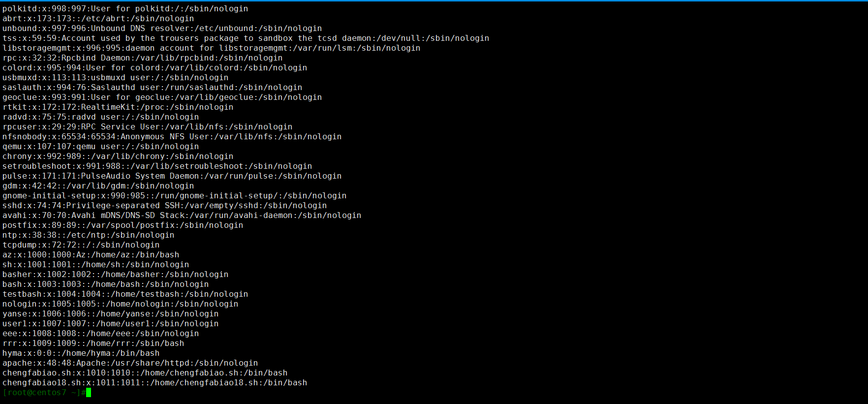
Task: Click the pulse PulseAudio System Daemon line
Action: 172,176
